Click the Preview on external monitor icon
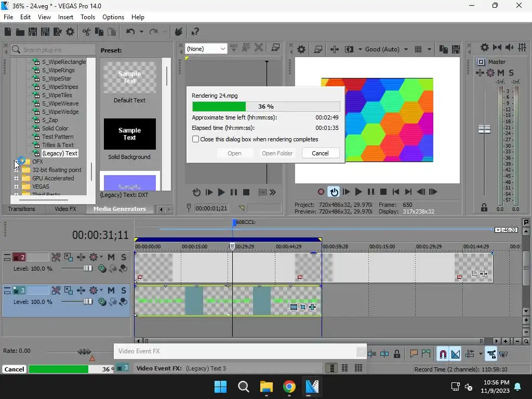The image size is (532, 399). tap(318, 49)
